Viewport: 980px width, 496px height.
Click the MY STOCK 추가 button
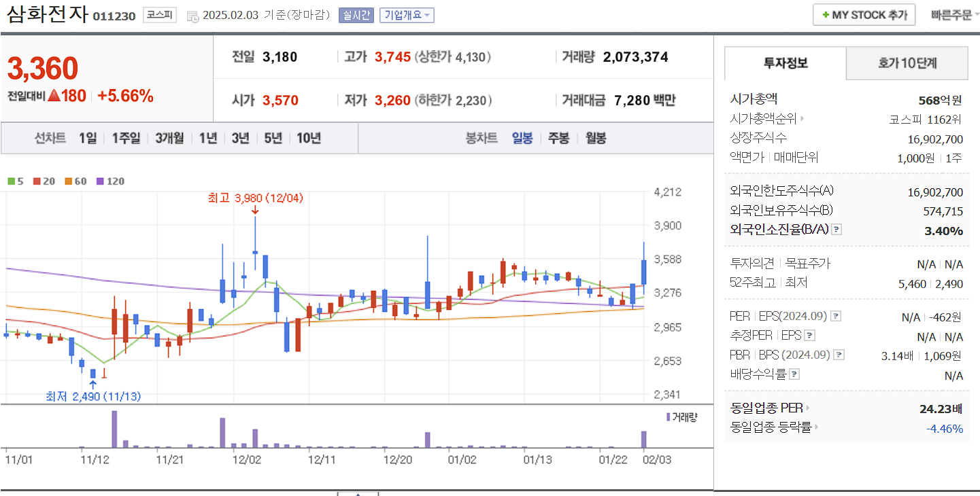click(864, 14)
